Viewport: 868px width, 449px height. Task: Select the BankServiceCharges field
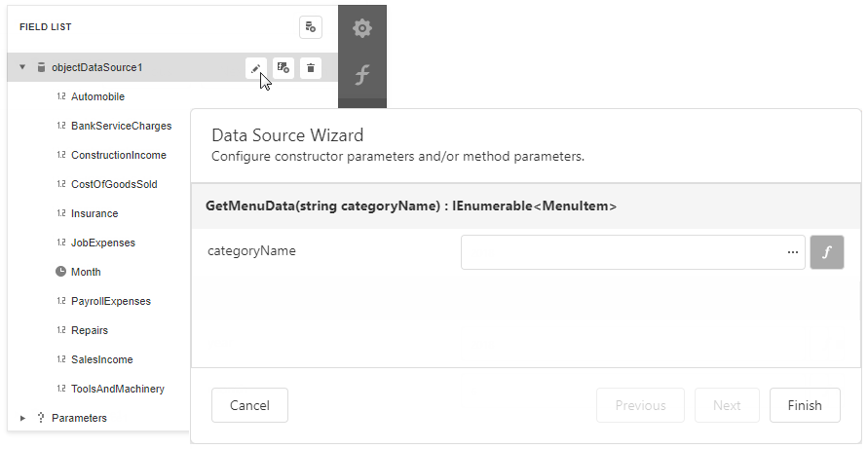[x=121, y=126]
